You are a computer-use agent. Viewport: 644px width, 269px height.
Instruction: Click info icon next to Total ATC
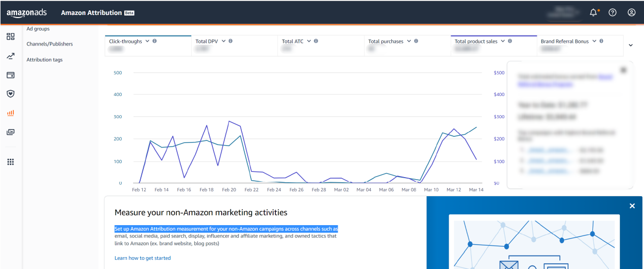pos(316,41)
